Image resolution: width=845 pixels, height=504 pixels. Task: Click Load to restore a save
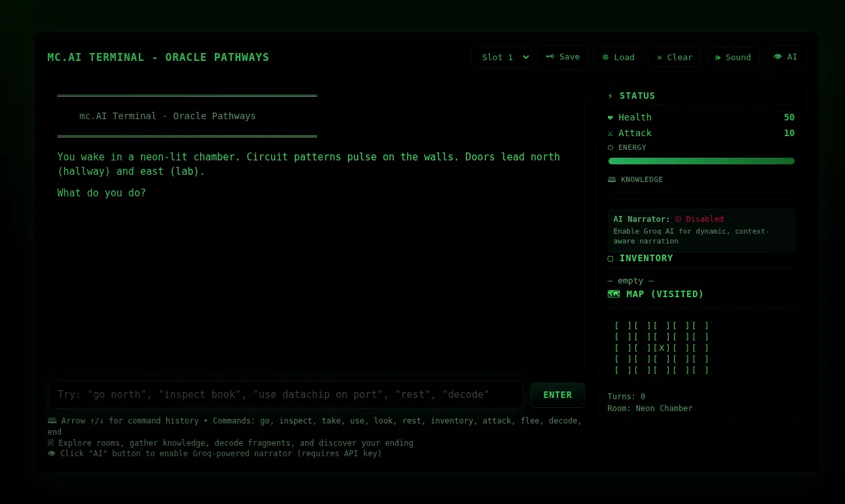(x=618, y=57)
